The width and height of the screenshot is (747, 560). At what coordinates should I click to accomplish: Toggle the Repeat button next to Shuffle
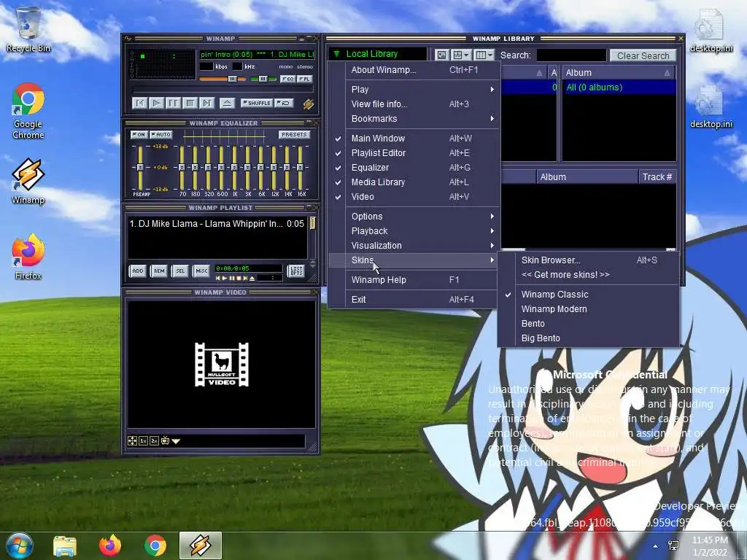(284, 103)
